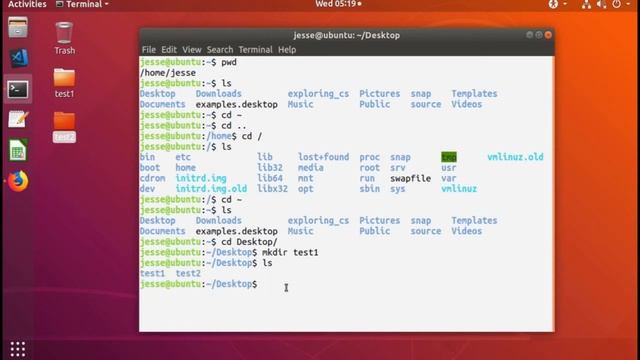This screenshot has height=360, width=640.
Task: Select the test1 folder on desktop
Action: coord(64,83)
